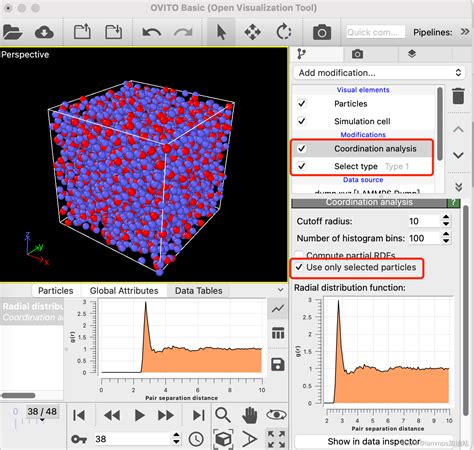Click the zoom magnifier icon
474x450 pixels.
[x=223, y=415]
